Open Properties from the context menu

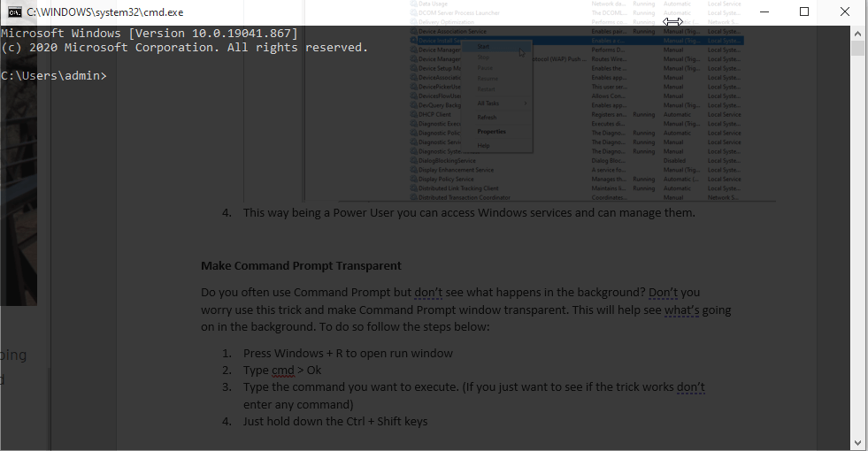point(491,132)
